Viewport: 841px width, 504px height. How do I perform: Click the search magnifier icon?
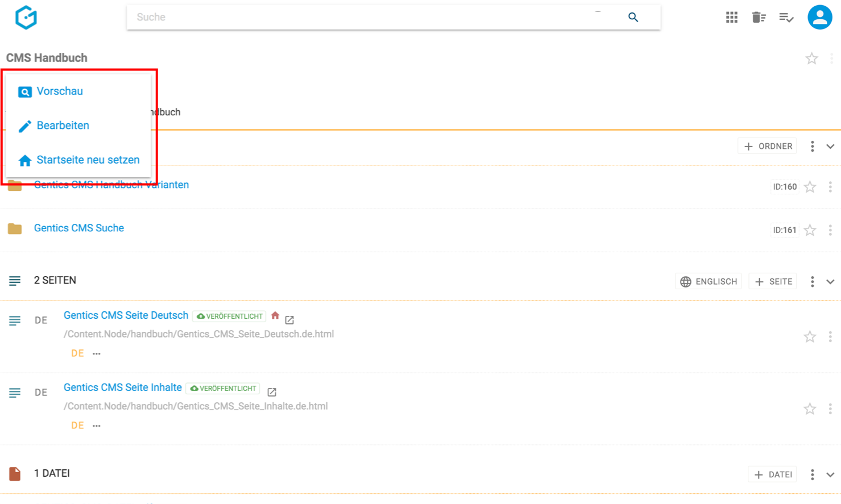[x=633, y=17]
